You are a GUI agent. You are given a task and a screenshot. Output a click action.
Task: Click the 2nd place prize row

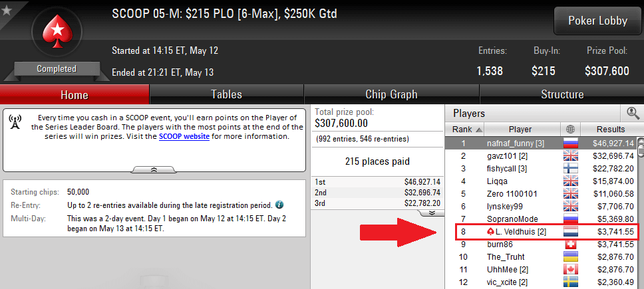(377, 192)
